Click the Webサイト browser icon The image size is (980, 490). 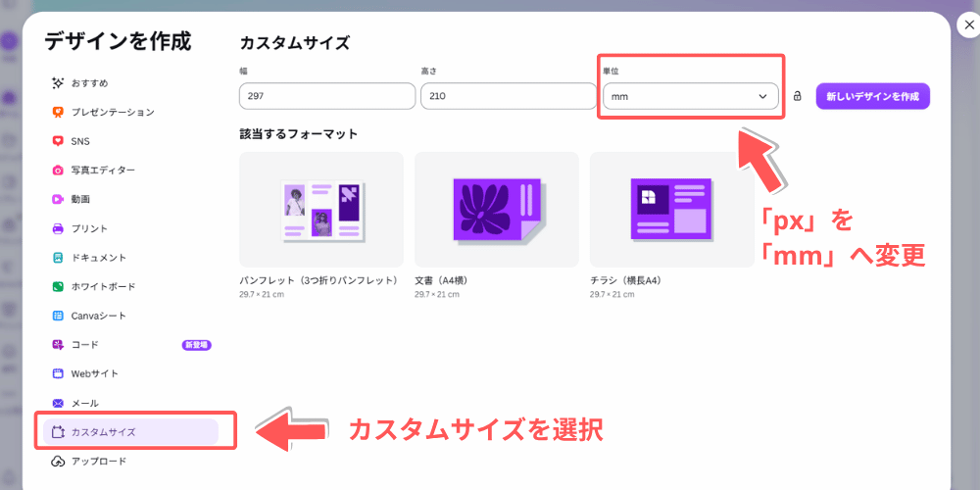[x=58, y=373]
